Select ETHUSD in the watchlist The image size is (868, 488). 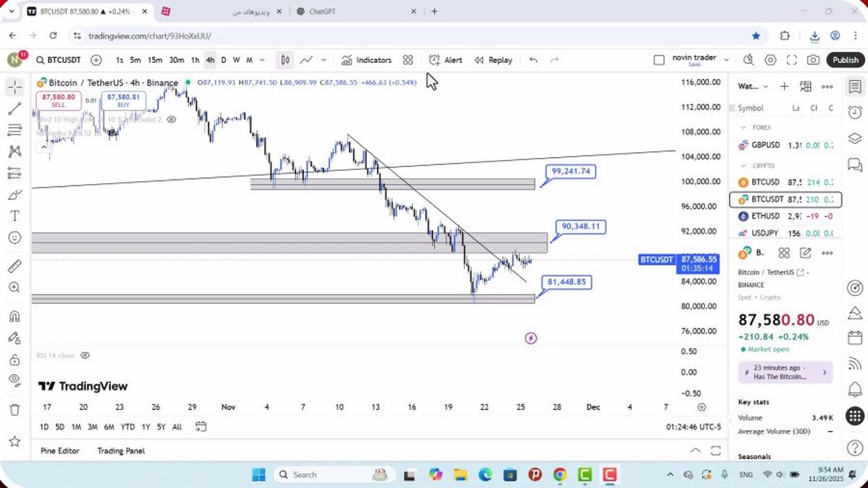[786, 216]
